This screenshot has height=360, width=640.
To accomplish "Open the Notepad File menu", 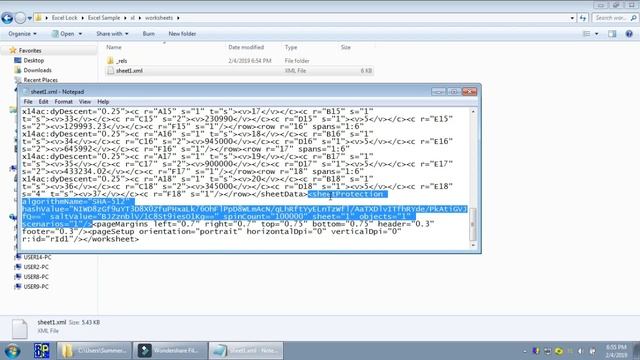I will [28, 102].
